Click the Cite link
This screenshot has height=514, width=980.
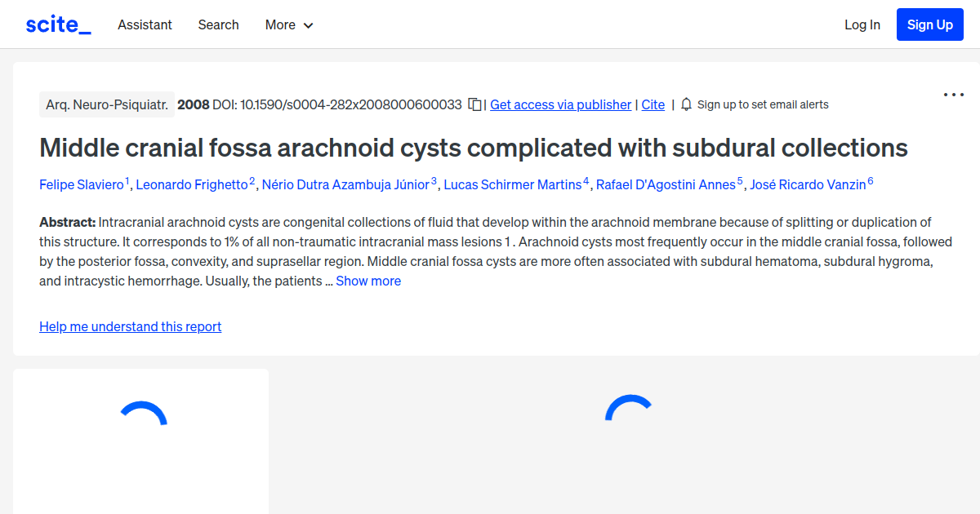653,104
